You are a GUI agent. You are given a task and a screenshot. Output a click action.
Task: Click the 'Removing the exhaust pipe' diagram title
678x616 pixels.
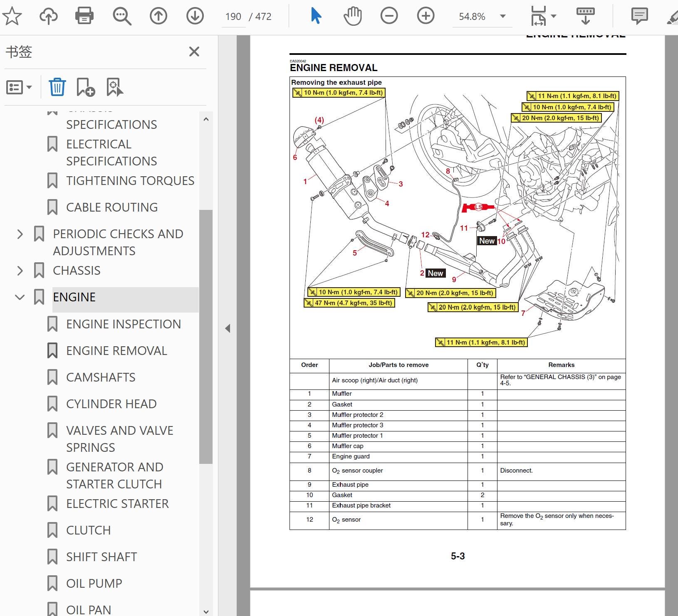[x=336, y=82]
